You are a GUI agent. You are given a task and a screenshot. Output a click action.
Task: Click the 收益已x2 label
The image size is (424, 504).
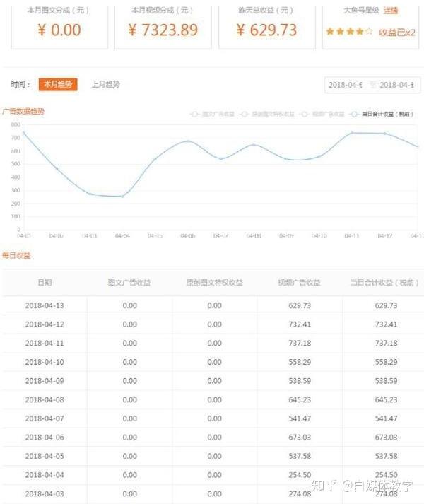pos(397,32)
